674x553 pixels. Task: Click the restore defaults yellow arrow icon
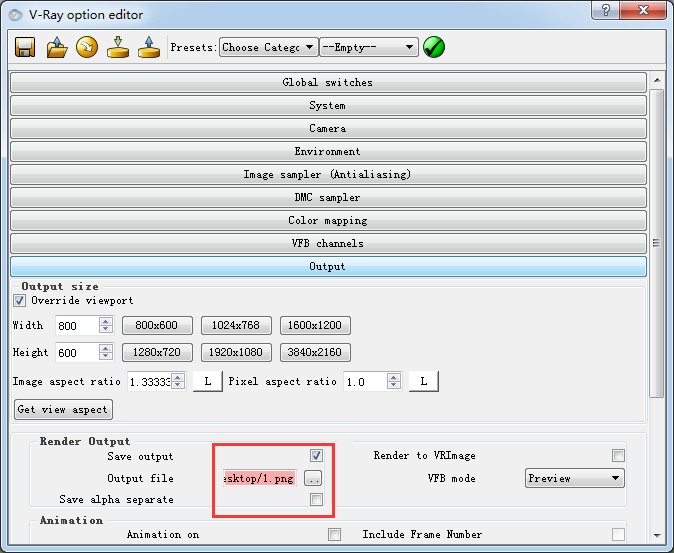pyautogui.click(x=87, y=47)
